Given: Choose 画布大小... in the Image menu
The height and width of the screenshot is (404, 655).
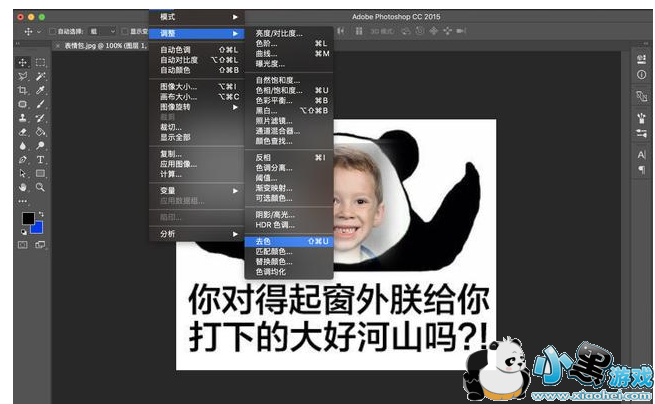Looking at the screenshot, I should click(x=197, y=97).
